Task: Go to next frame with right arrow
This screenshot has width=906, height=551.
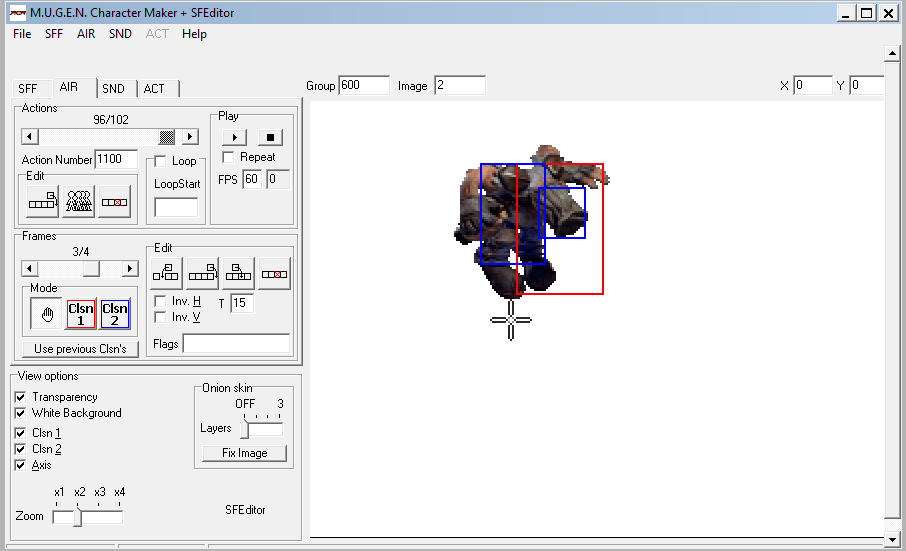Action: click(130, 269)
